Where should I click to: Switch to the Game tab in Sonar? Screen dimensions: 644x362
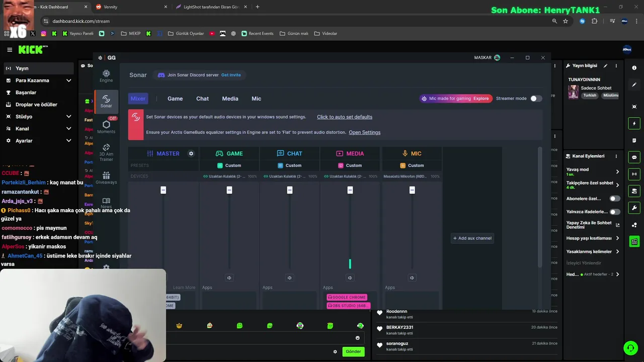tap(175, 99)
